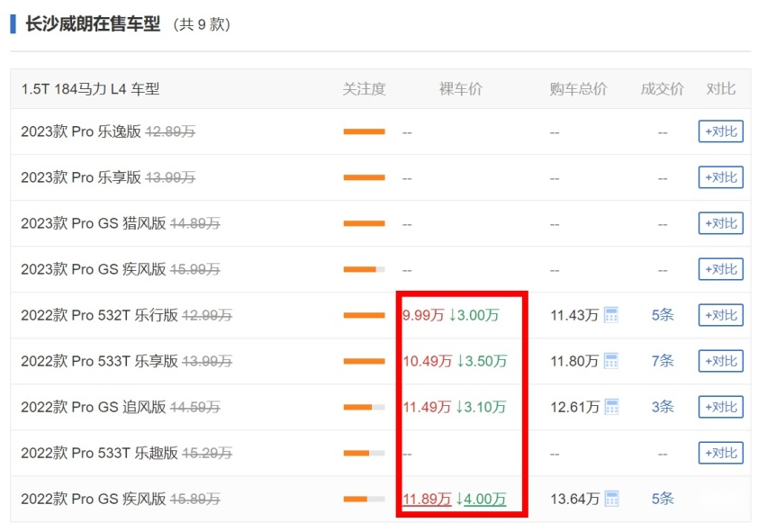Click the 10.49万 bare car price
This screenshot has height=532, width=767.
[427, 361]
